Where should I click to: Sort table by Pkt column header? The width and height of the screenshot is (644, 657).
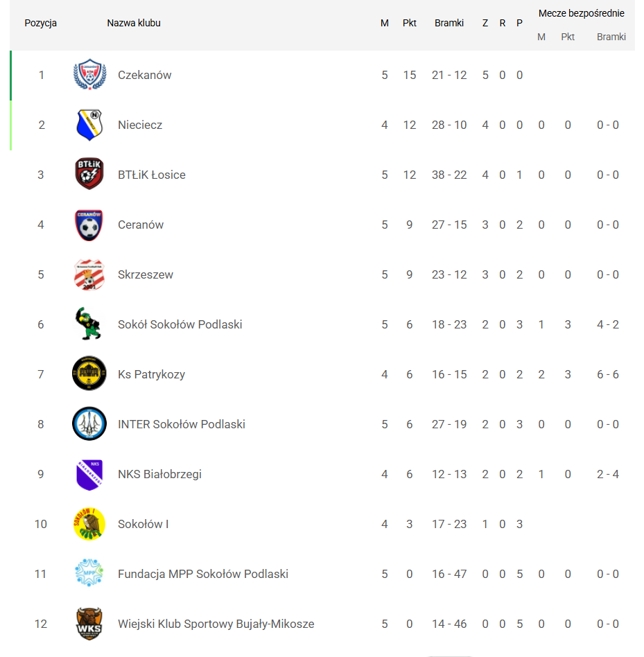point(410,23)
